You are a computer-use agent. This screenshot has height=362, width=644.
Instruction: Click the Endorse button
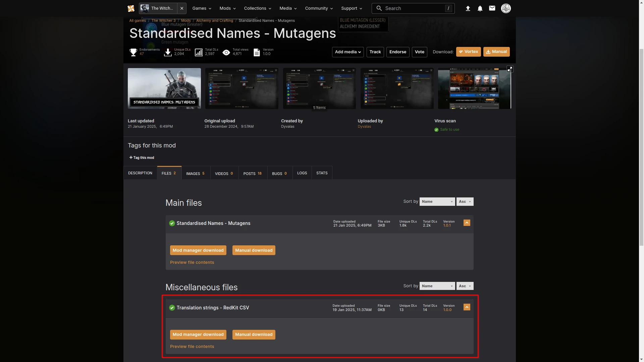pos(398,52)
